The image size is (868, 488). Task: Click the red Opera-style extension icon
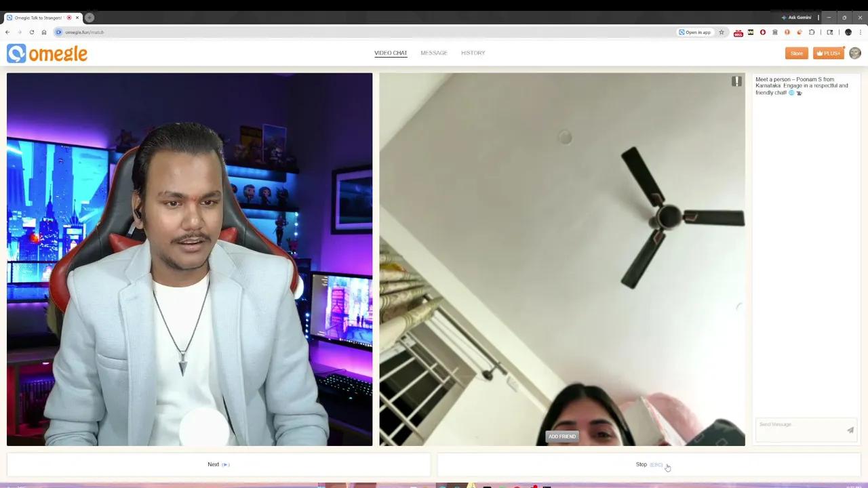[763, 32]
